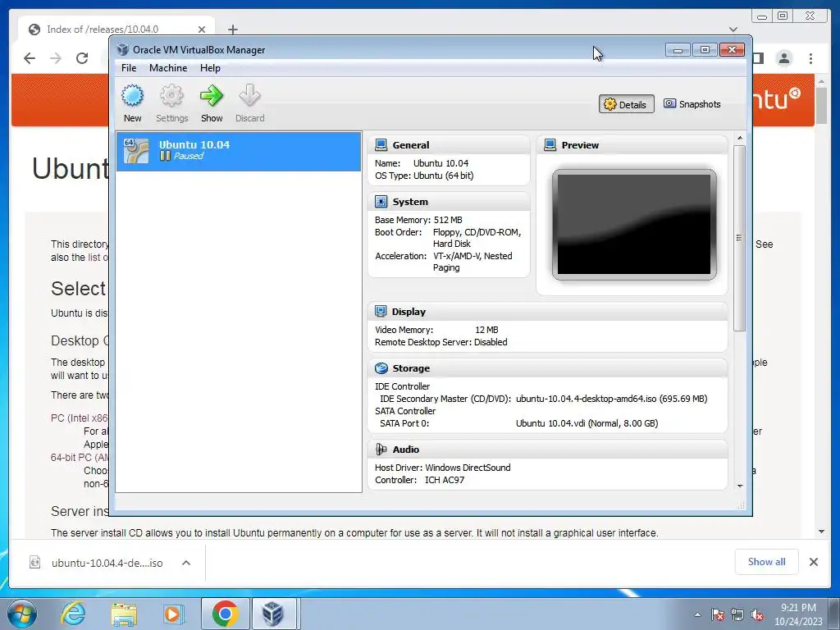Screen dimensions: 840x630
Task: Open Chrome's three-dot menu
Action: (811, 58)
